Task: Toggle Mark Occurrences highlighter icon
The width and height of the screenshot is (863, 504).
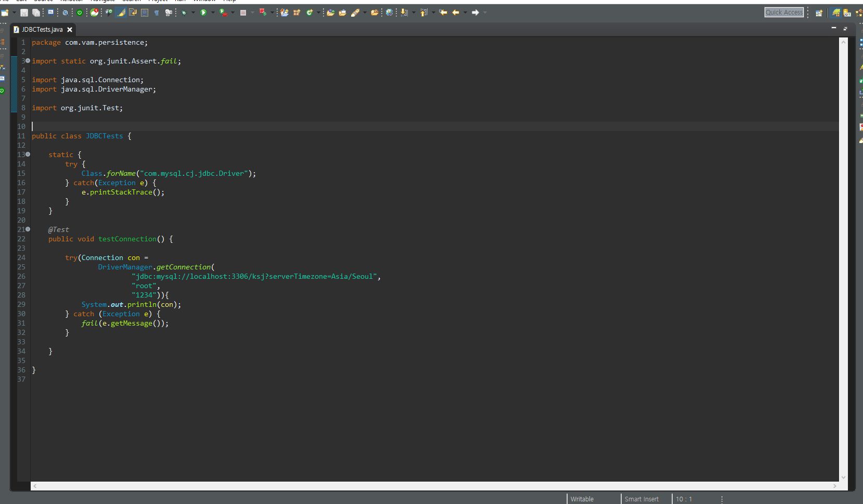Action: (121, 12)
